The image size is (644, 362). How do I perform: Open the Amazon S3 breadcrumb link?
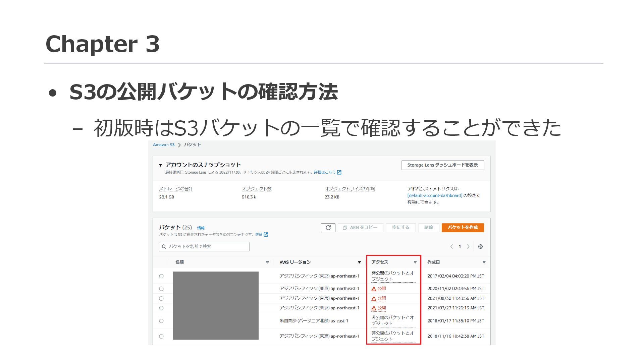coord(164,145)
